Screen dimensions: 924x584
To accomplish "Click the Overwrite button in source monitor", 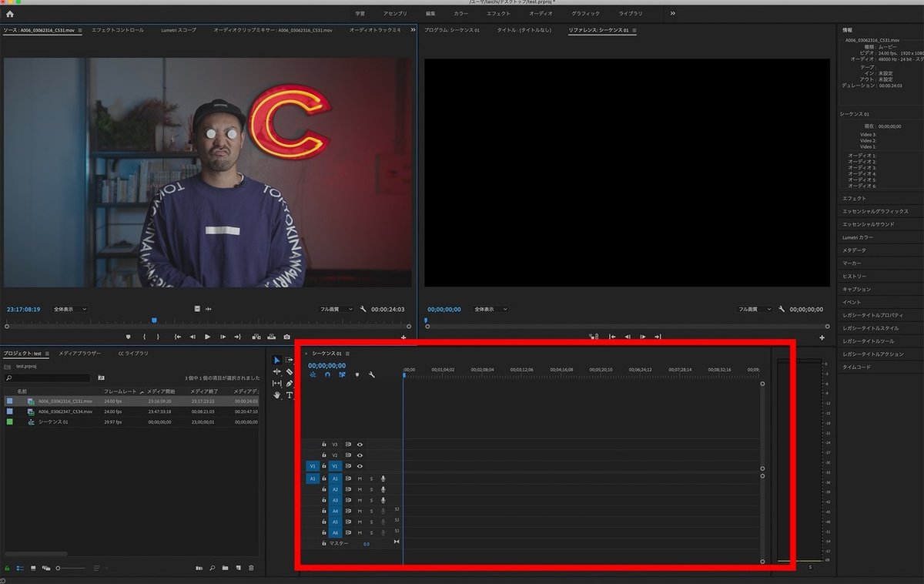I will (x=271, y=337).
